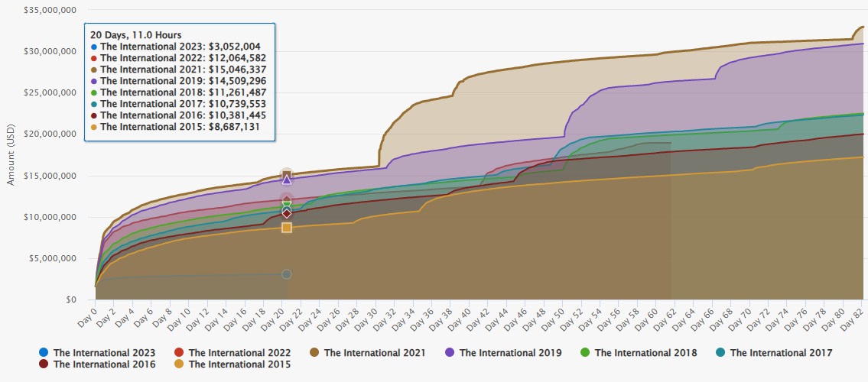Click the "Day 50" x-axis label
Viewport: 868px width, 382px height.
[555, 316]
